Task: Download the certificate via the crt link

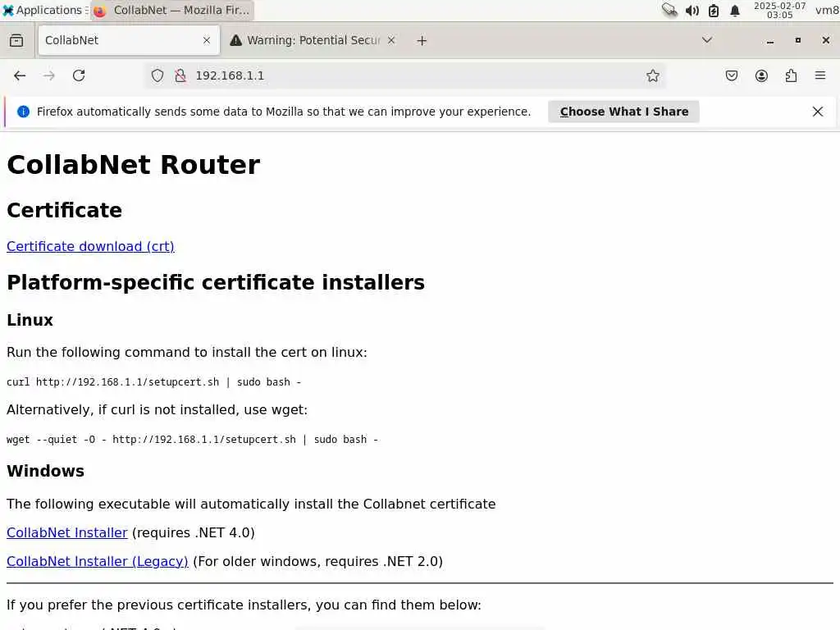Action: coord(90,246)
